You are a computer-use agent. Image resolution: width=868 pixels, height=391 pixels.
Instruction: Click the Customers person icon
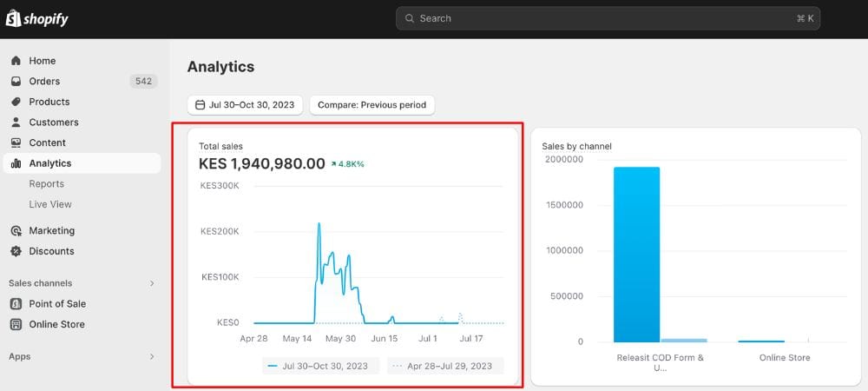16,123
